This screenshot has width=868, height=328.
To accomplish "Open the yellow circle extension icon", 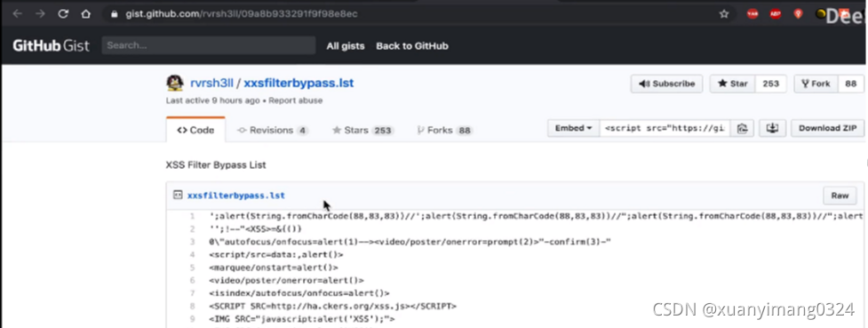I will tap(821, 14).
